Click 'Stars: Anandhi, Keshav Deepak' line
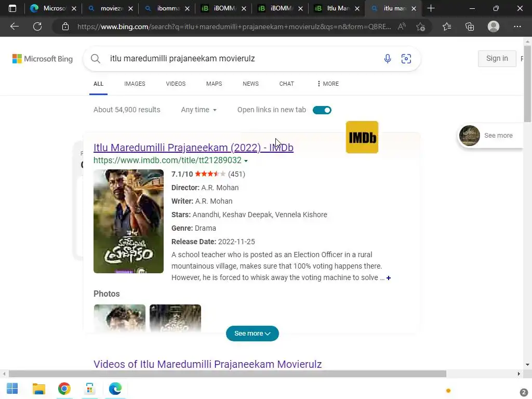 (249, 215)
